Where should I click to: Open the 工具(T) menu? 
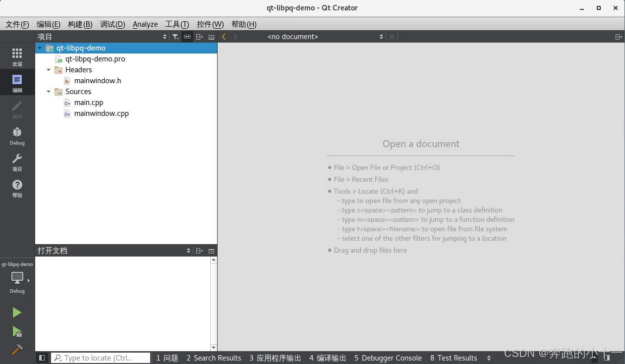click(x=177, y=24)
